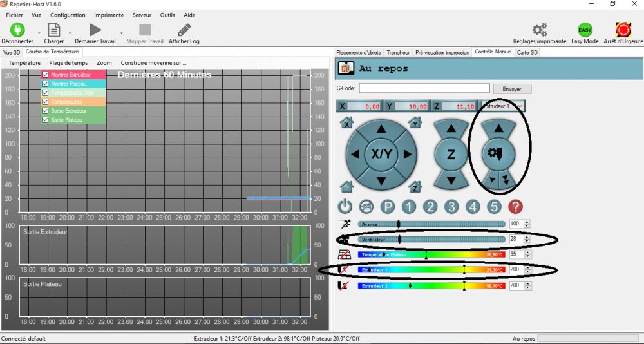This screenshot has width=644, height=344.
Task: Open Réglages imprimante gears icon
Action: coord(540,30)
